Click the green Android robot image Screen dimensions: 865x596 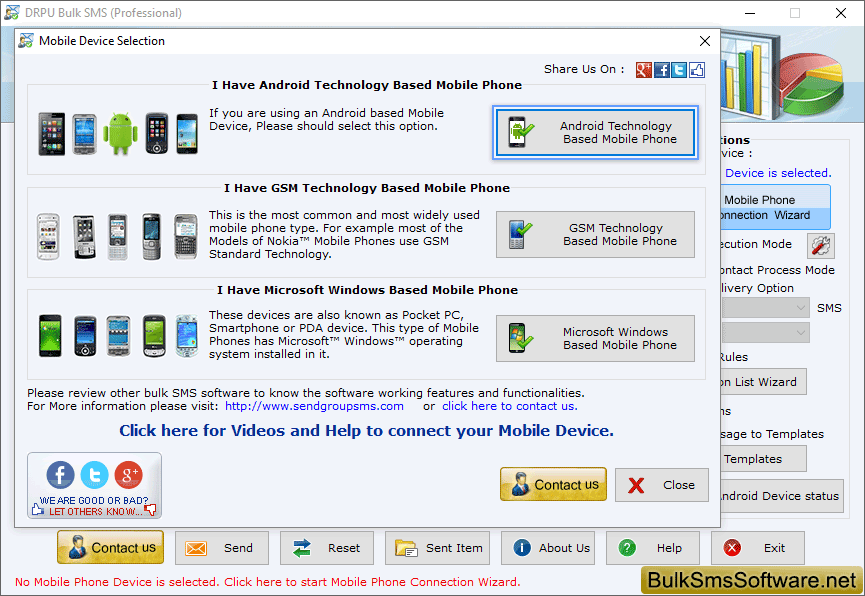click(121, 133)
